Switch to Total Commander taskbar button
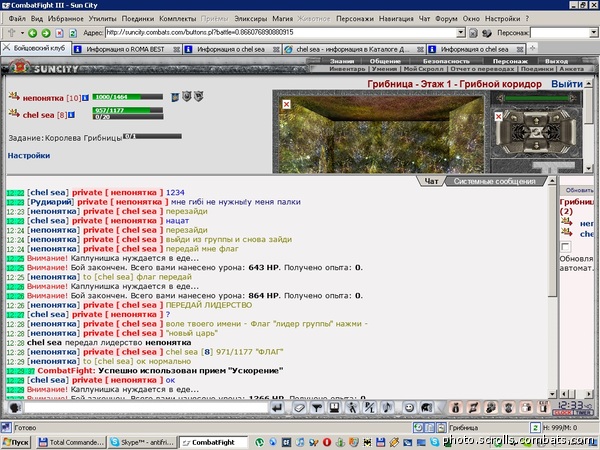The image size is (600, 450). [71, 442]
